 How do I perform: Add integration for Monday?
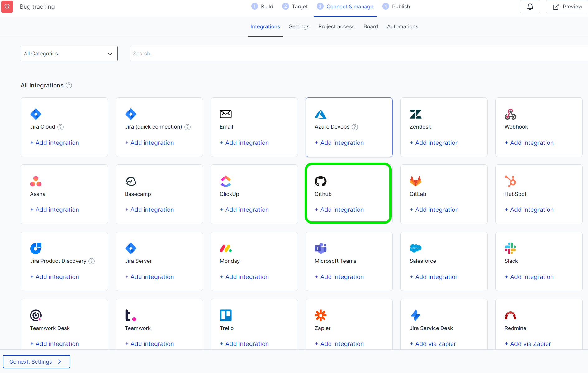tap(244, 277)
